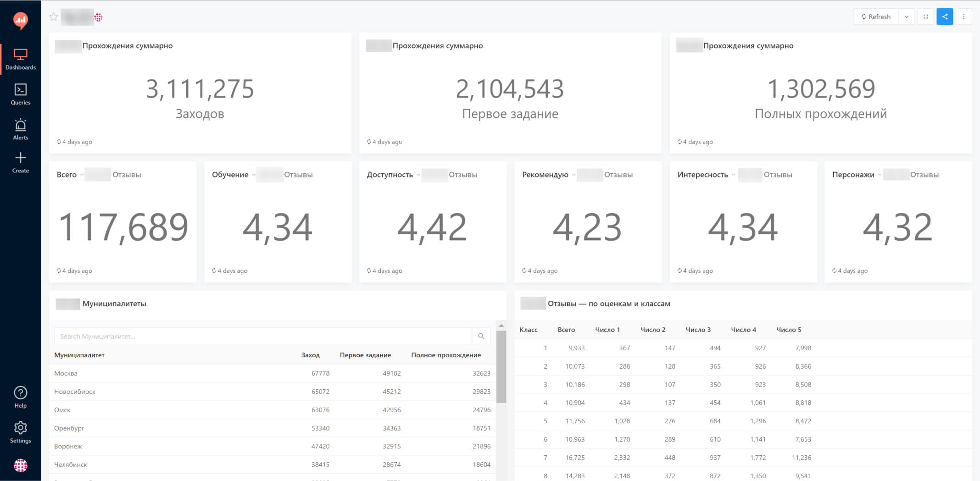Click Омск's Первое задание value 42956

coord(391,410)
